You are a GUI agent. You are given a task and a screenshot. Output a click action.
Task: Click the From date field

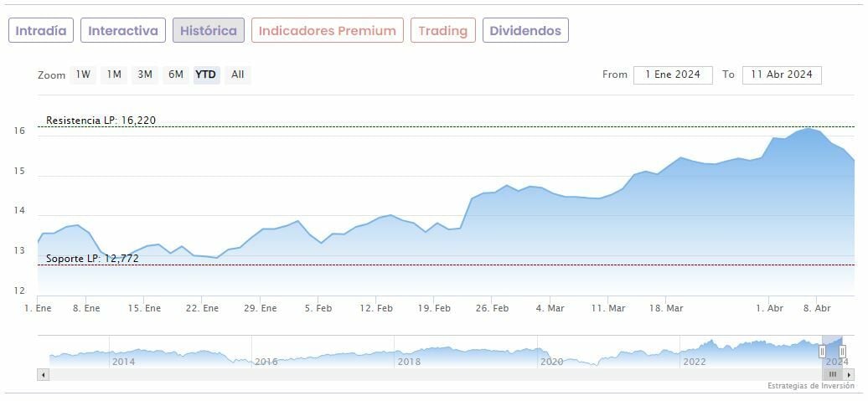pyautogui.click(x=673, y=75)
